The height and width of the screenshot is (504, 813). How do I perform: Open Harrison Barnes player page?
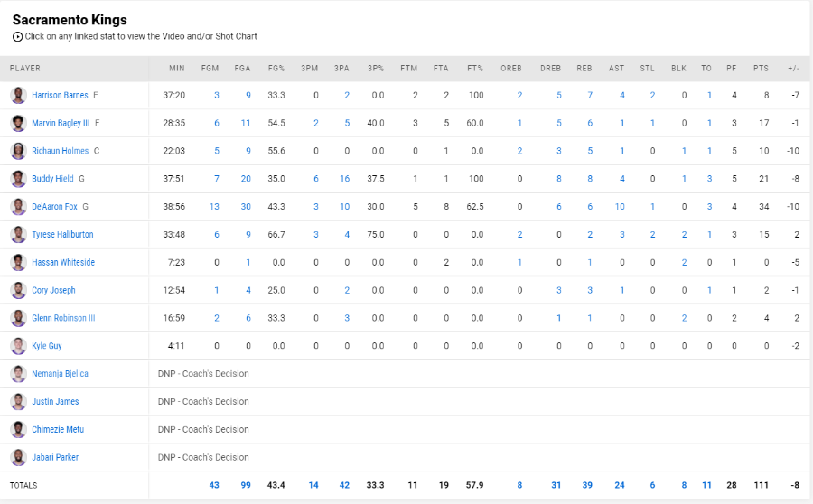pos(60,96)
